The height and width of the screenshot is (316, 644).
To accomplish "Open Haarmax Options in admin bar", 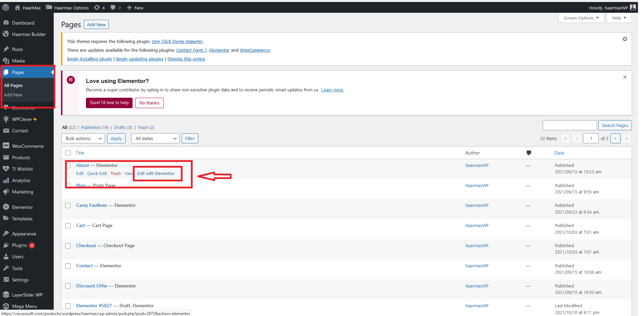I will click(67, 8).
